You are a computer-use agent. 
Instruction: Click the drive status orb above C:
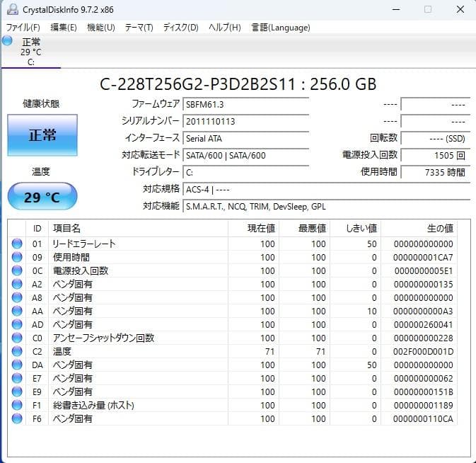click(x=7, y=41)
